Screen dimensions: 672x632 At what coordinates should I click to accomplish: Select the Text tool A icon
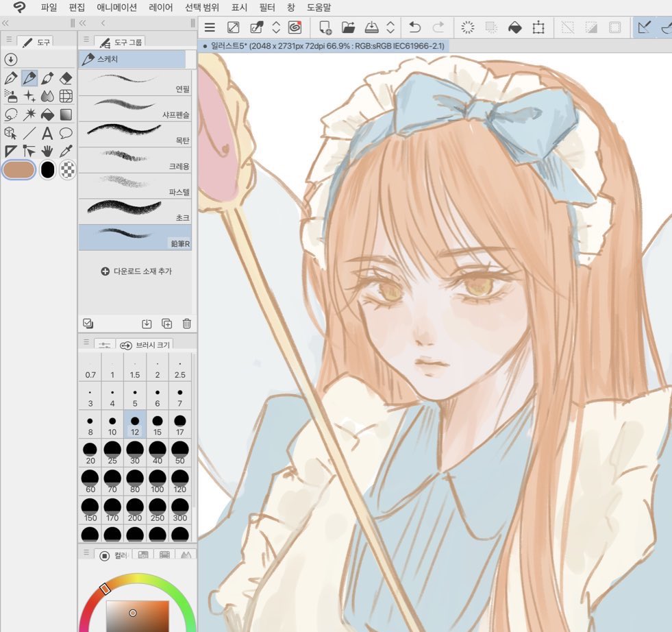pos(47,133)
